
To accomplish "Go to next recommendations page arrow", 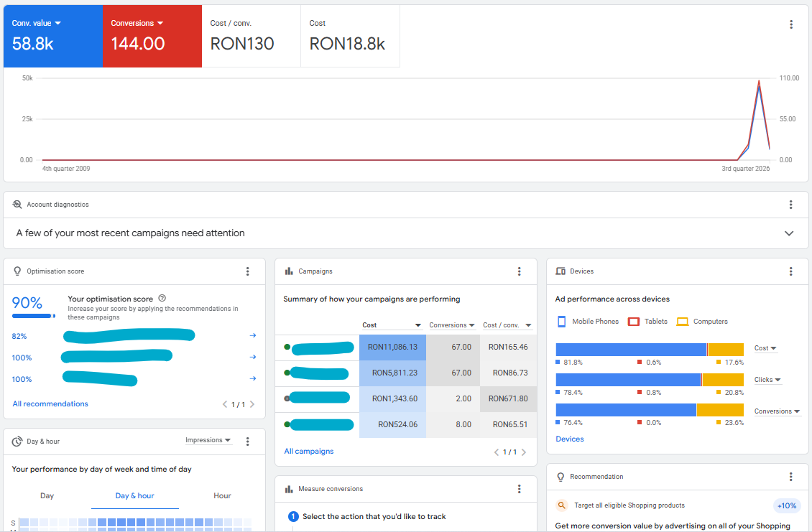I will pos(252,404).
